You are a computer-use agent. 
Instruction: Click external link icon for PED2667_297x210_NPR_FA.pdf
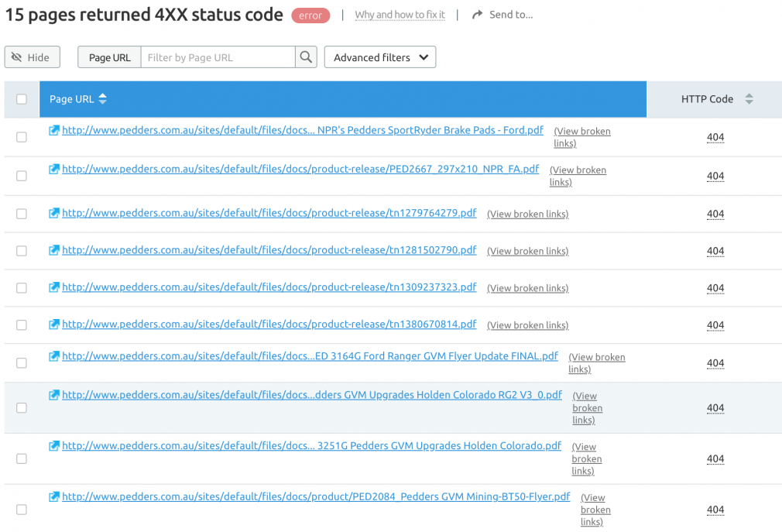[x=54, y=169]
